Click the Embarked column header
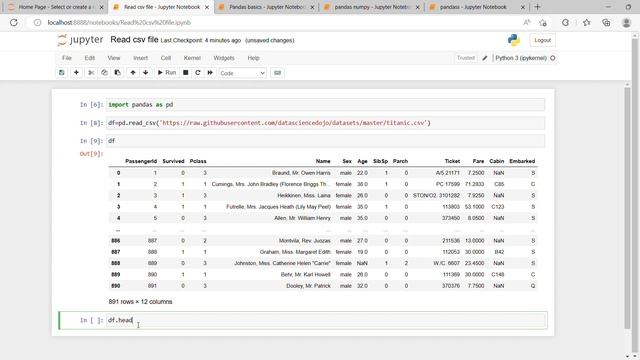 (522, 161)
